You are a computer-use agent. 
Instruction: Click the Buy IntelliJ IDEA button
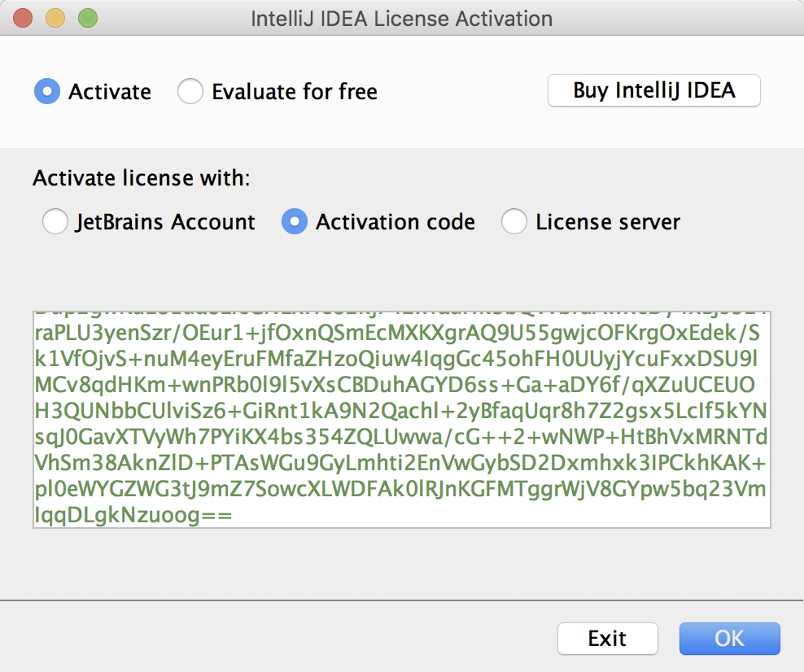(653, 90)
